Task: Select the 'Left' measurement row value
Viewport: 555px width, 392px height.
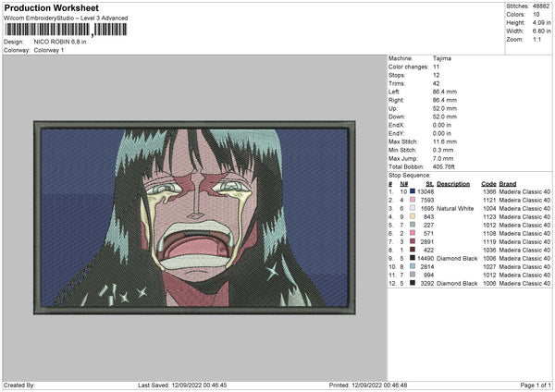Action: [445, 92]
